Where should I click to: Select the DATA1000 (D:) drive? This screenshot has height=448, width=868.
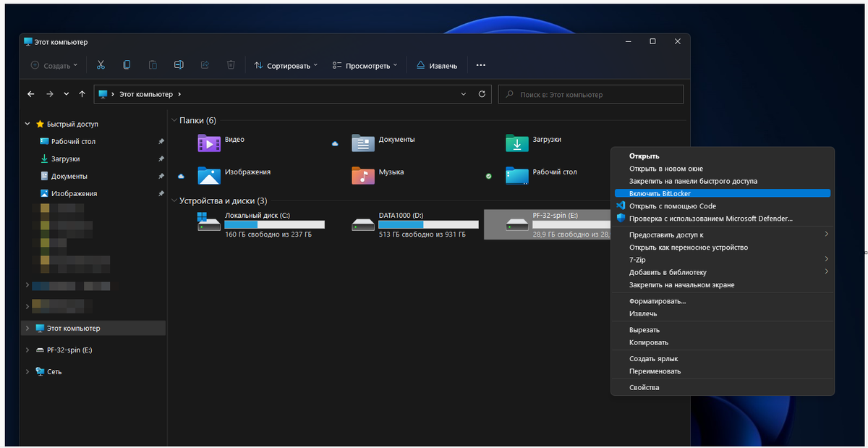pos(415,224)
